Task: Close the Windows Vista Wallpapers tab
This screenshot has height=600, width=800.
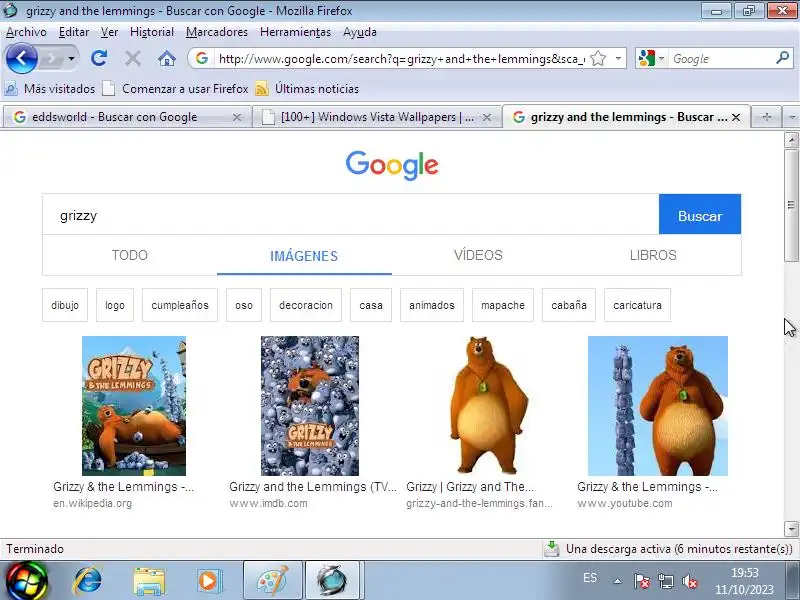Action: [487, 117]
